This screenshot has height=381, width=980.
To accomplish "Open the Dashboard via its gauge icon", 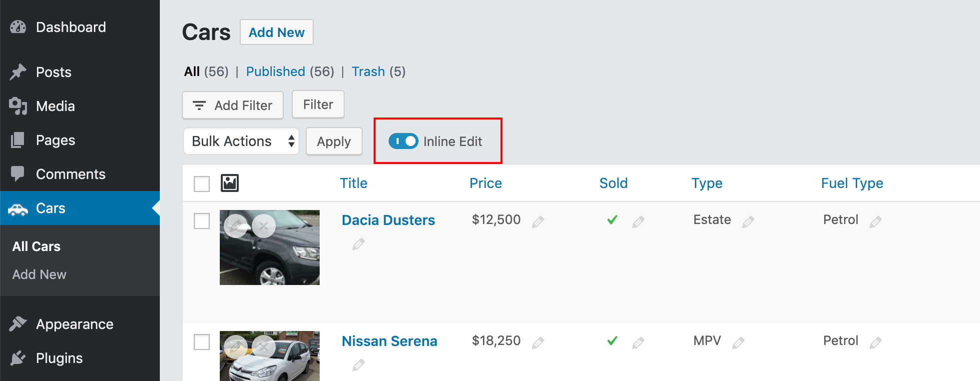I will pos(18,27).
